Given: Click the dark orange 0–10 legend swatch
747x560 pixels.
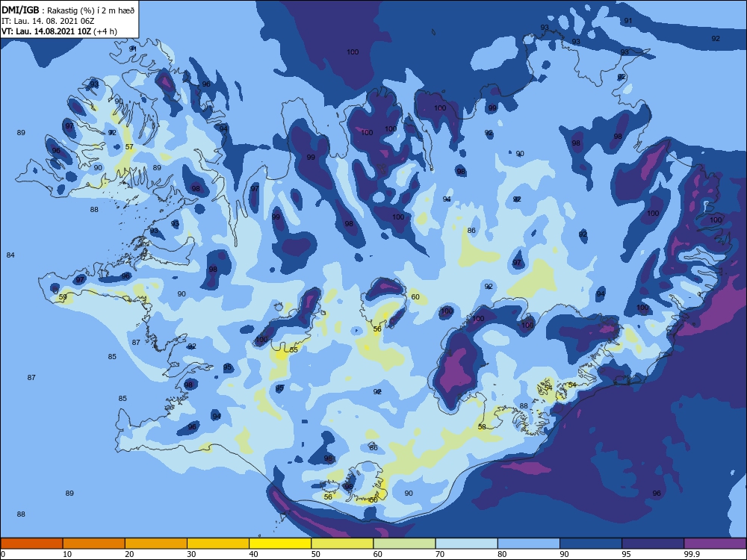Looking at the screenshot, I should coord(31,544).
